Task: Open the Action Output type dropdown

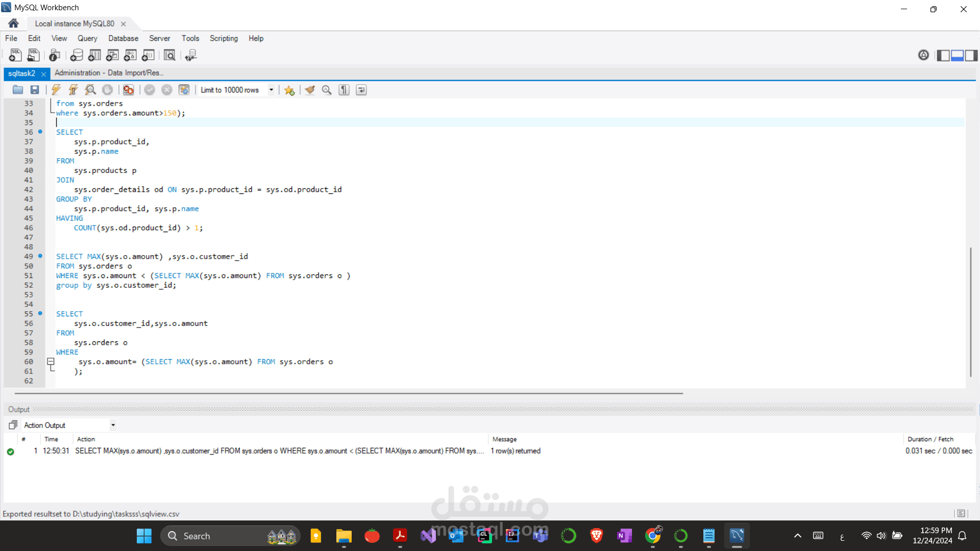Action: (x=113, y=425)
